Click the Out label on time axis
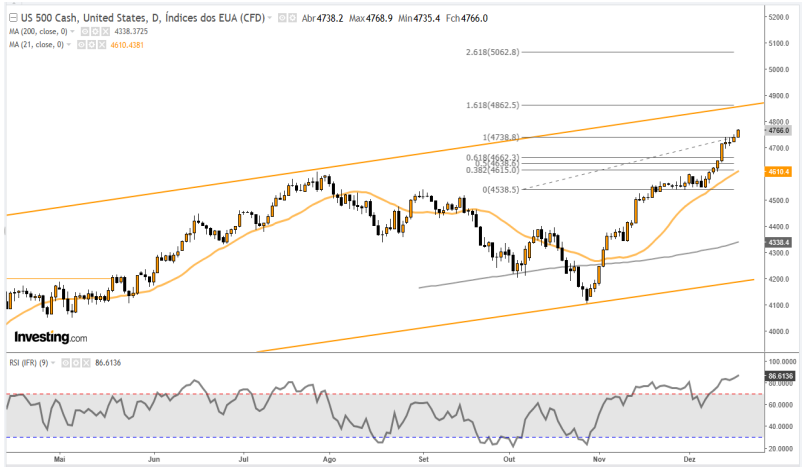This screenshot has height=469, width=803. pos(509,459)
